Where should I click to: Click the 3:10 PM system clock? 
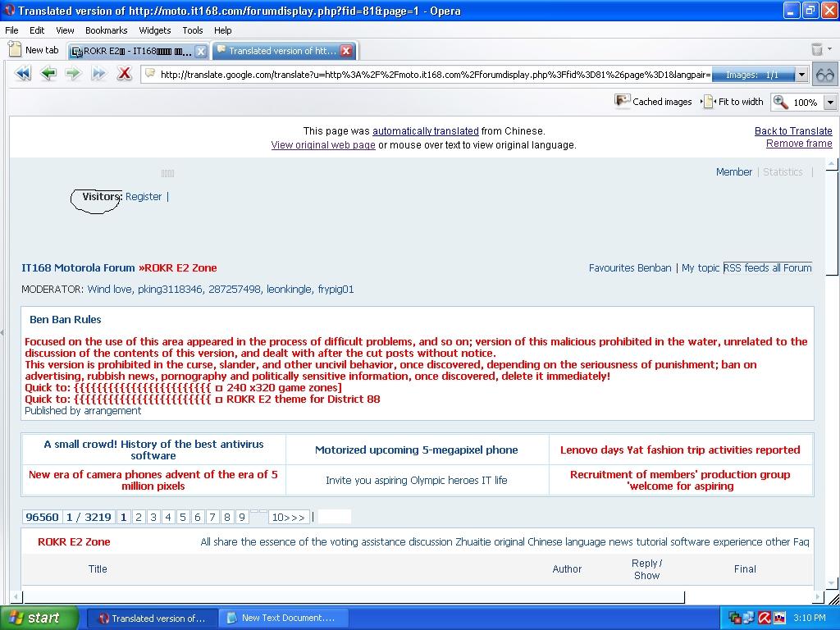tap(810, 618)
